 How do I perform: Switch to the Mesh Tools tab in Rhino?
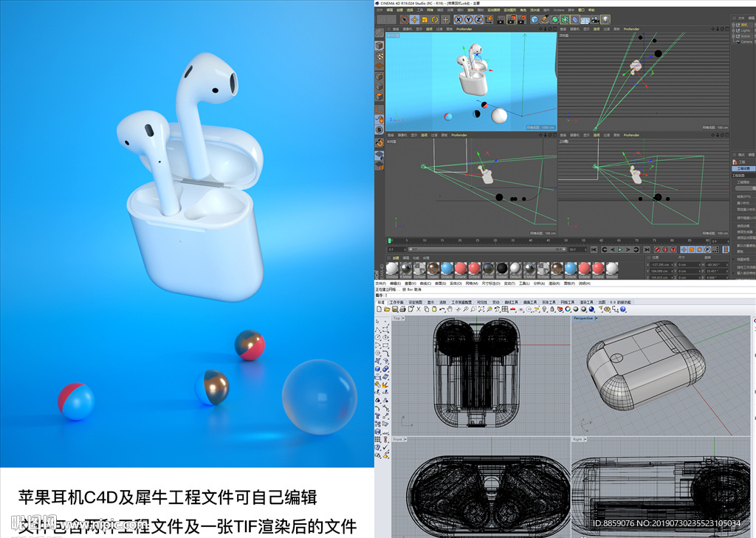568,303
